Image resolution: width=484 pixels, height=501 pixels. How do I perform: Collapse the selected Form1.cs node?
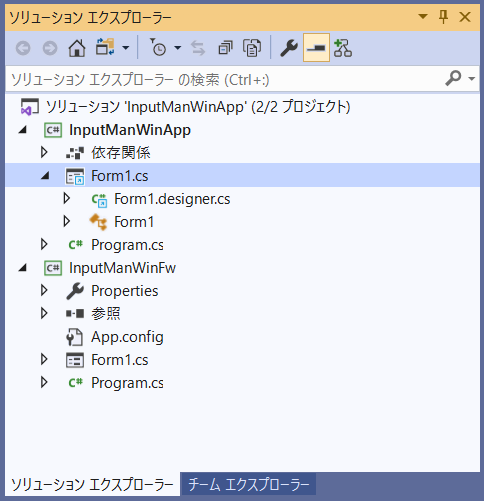tap(45, 175)
